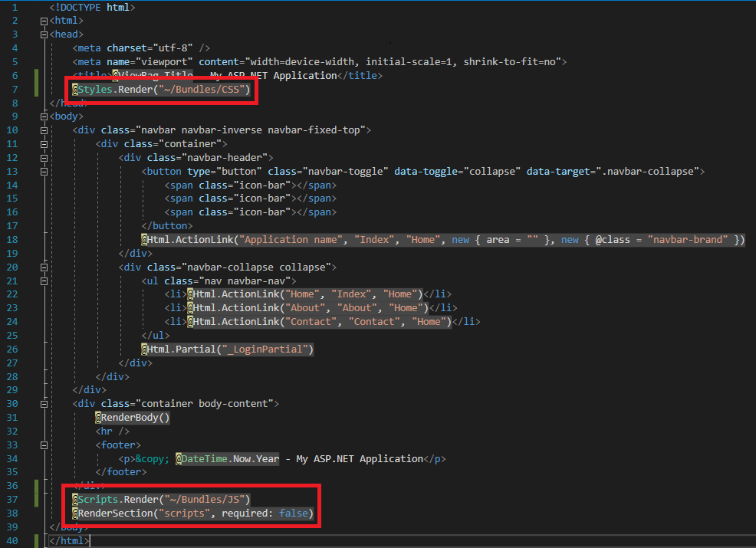Click line number 18 in the gutter
The image size is (756, 548).
pos(12,239)
